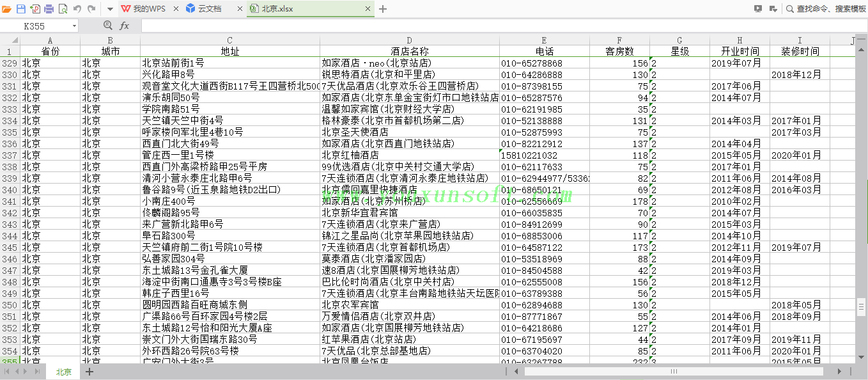The height and width of the screenshot is (380, 868).
Task: Click cell 莫泰酒店(北京潘家园店)
Action: (410, 259)
